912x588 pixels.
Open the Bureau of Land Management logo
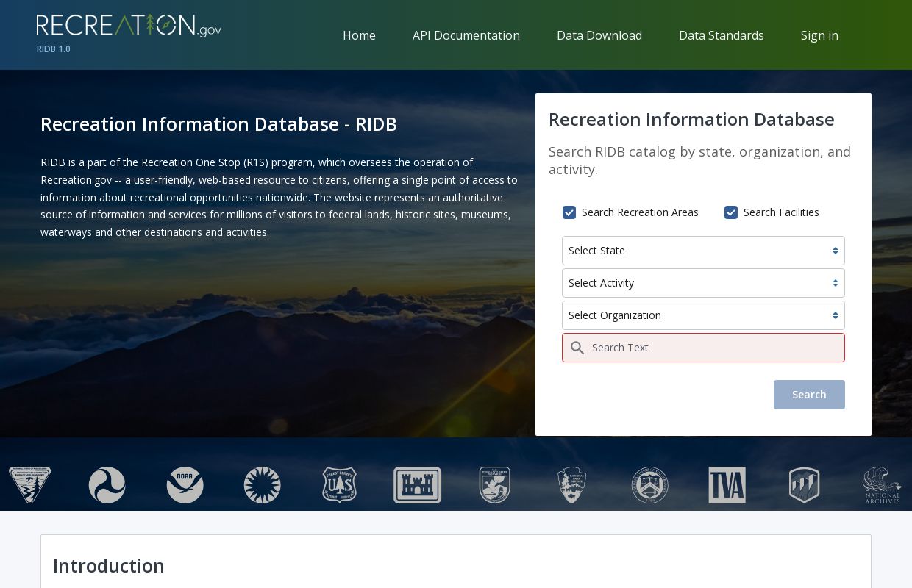[29, 485]
